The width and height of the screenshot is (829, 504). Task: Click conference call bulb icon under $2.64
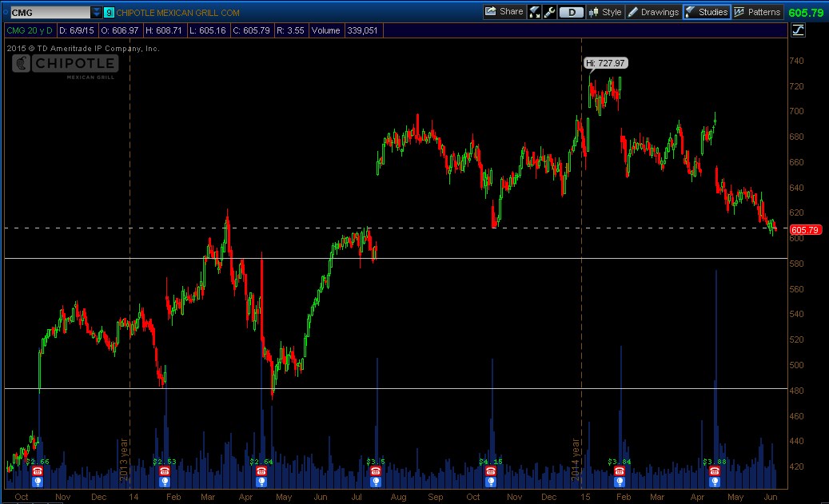click(x=261, y=482)
